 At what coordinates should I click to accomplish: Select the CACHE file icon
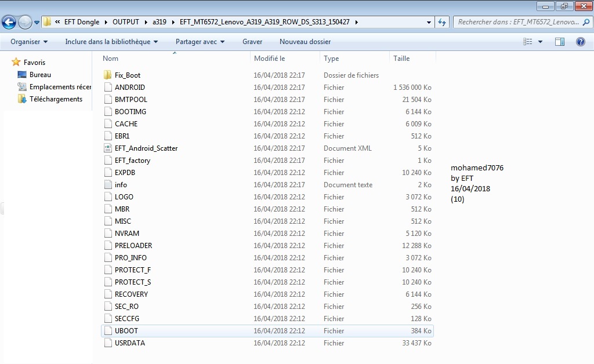click(108, 123)
